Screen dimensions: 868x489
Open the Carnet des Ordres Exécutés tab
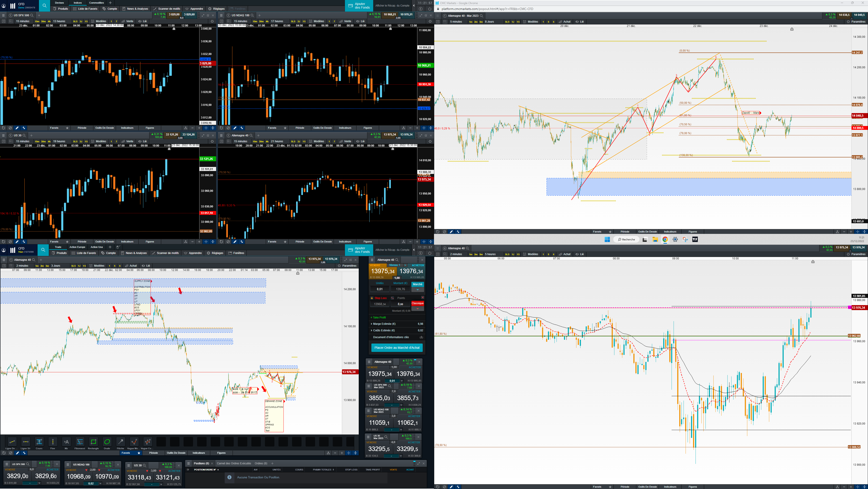click(234, 463)
